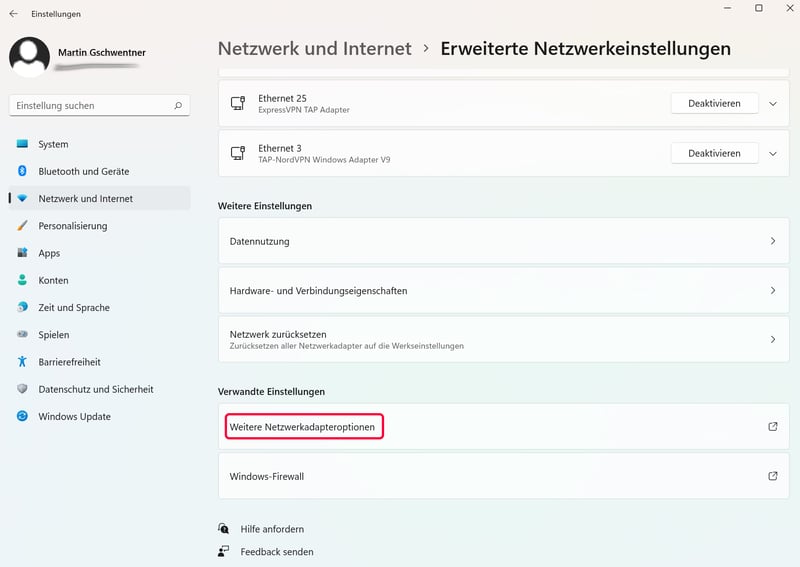
Task: Expand the Ethernet 25 adapter details
Action: 772,103
